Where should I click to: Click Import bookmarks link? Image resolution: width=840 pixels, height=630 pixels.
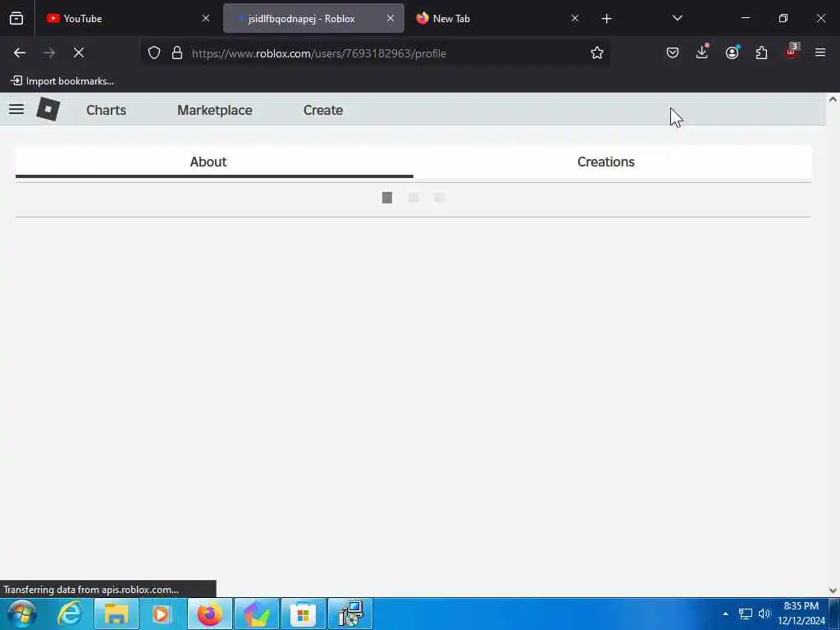(62, 81)
